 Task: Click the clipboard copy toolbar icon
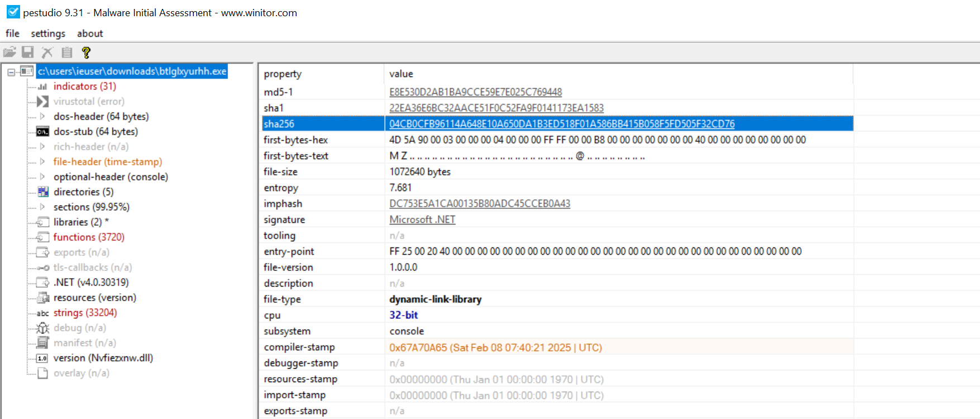(x=67, y=53)
